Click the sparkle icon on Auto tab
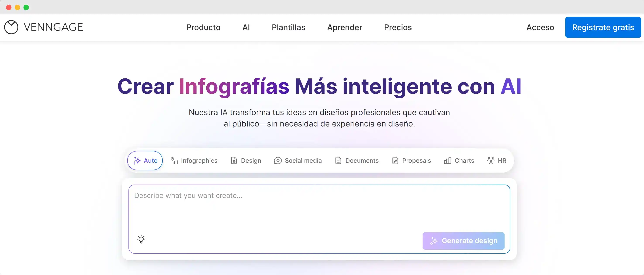Viewport: 644px width, 275px height. [x=137, y=161]
